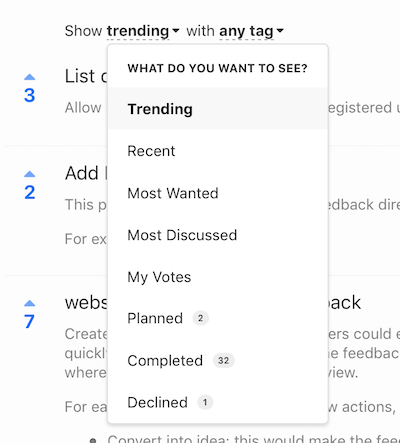Select the Most Discussed option
This screenshot has width=400, height=443.
point(218,235)
